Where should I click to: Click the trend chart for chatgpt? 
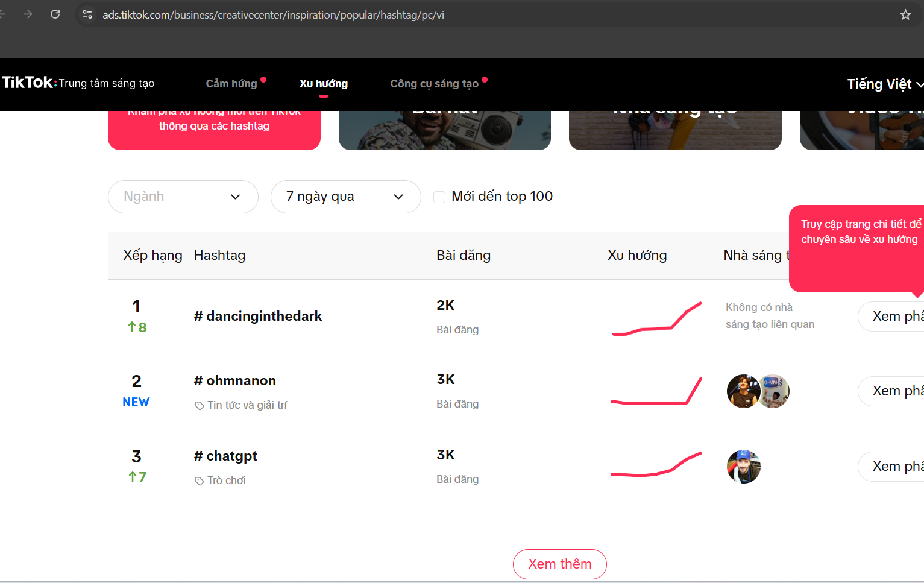pyautogui.click(x=656, y=464)
